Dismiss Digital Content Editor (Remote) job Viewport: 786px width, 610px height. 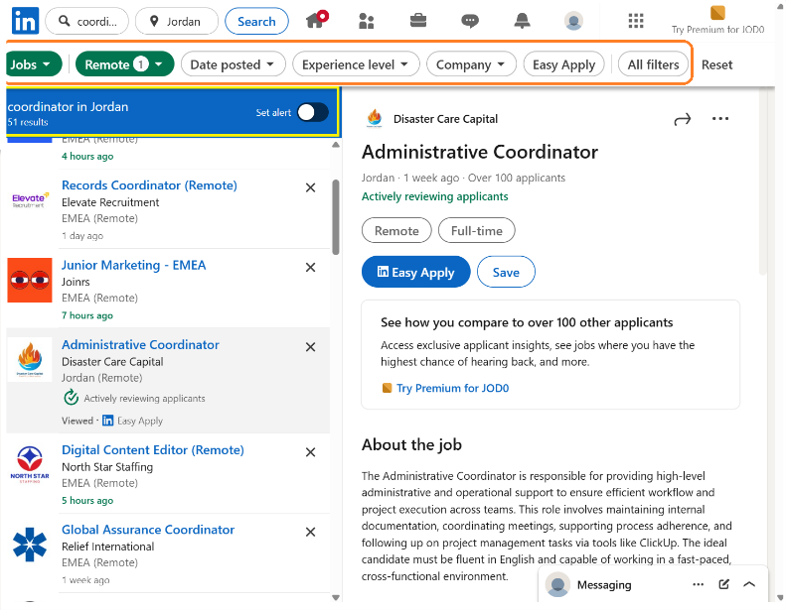311,452
